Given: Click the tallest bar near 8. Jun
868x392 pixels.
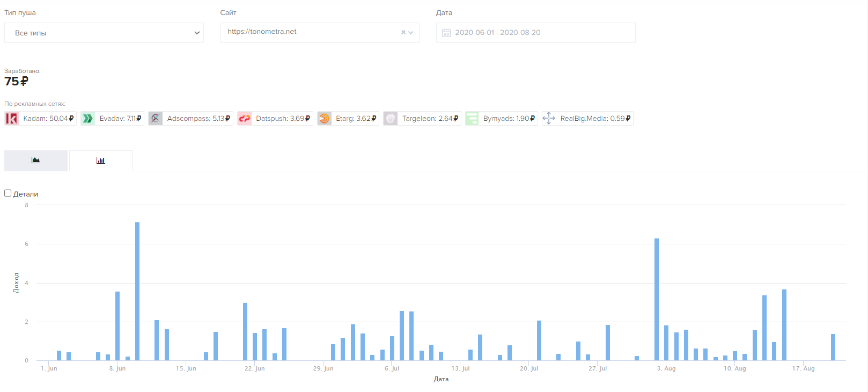Looking at the screenshot, I should click(x=137, y=291).
